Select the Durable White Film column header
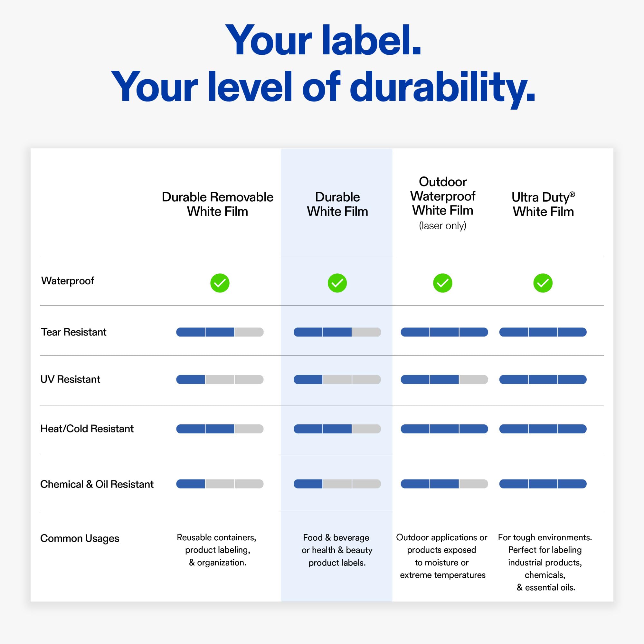 coord(337,204)
